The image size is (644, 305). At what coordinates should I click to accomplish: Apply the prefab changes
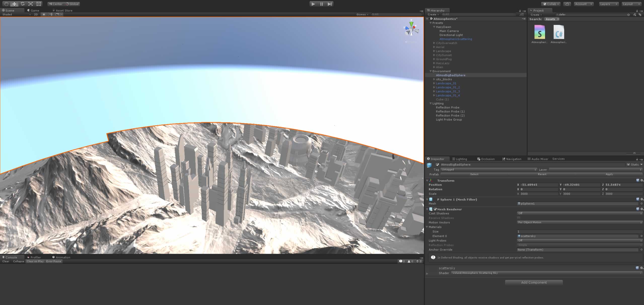pos(609,174)
